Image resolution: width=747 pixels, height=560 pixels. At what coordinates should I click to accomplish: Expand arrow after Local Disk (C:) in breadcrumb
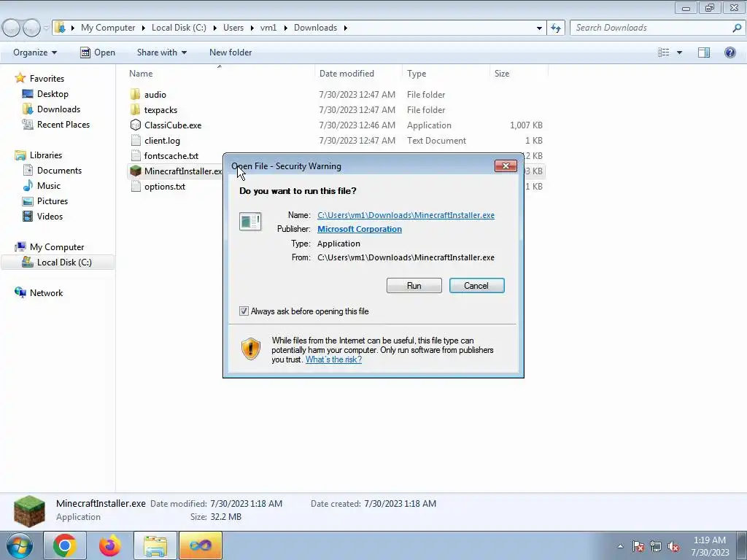tap(215, 28)
